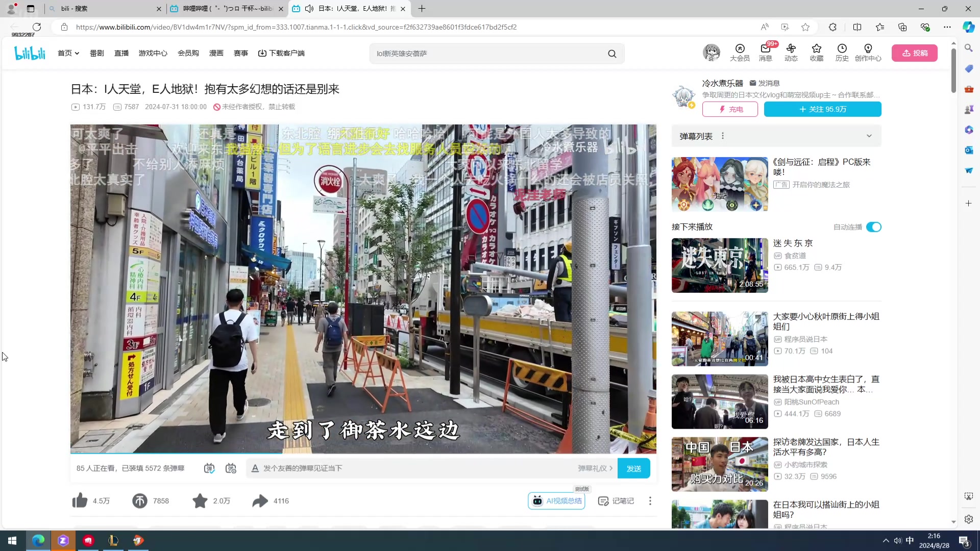Open the AI视频总结 button

(556, 501)
